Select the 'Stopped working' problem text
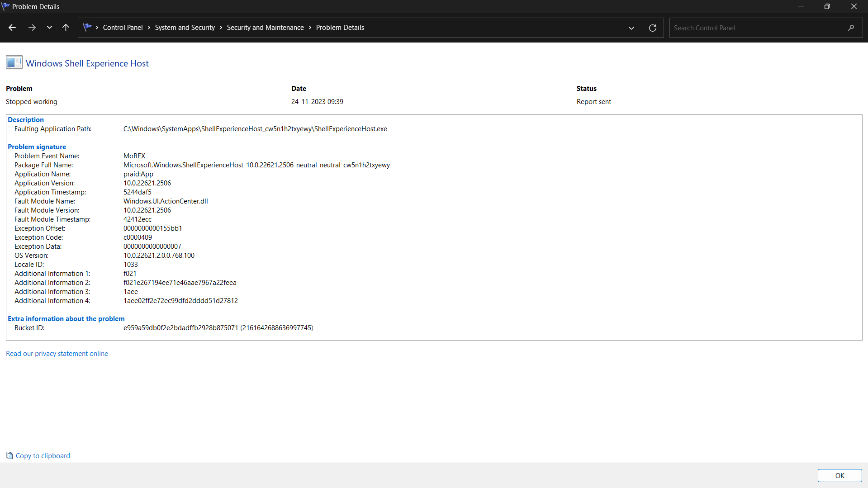 point(32,102)
